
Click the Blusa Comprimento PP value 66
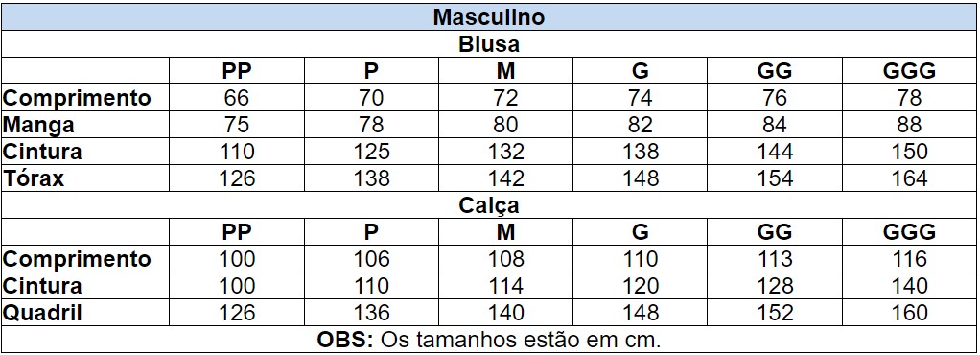(x=237, y=98)
